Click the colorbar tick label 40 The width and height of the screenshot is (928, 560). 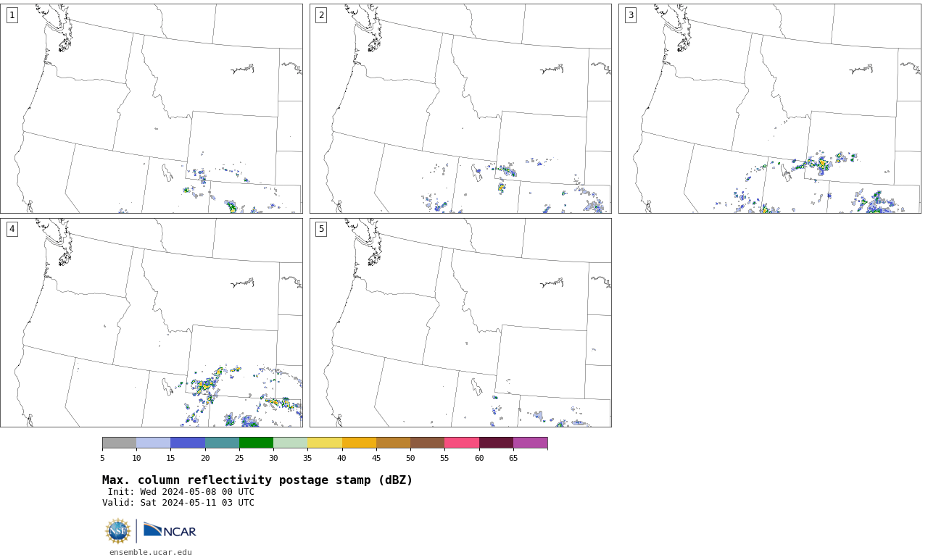pos(342,458)
